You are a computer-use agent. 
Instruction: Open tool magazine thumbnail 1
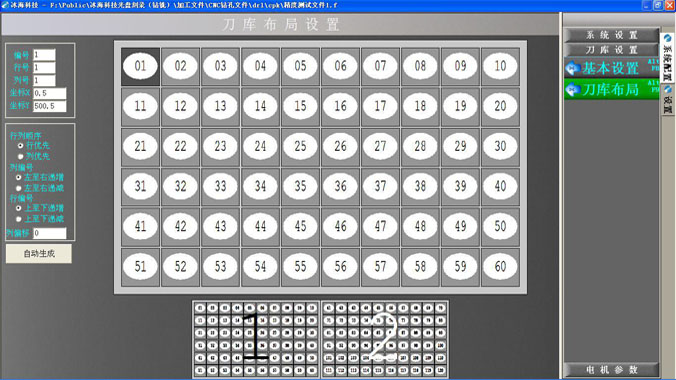[x=256, y=339]
